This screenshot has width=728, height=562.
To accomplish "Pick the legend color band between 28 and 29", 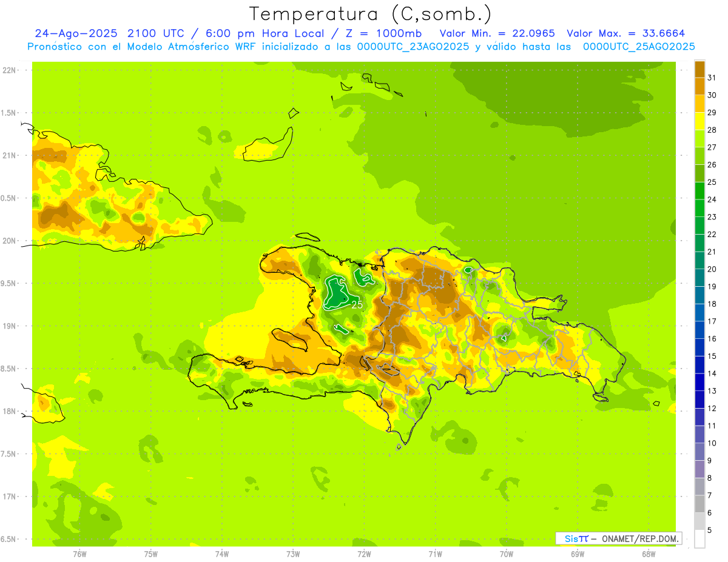I will 699,121.
